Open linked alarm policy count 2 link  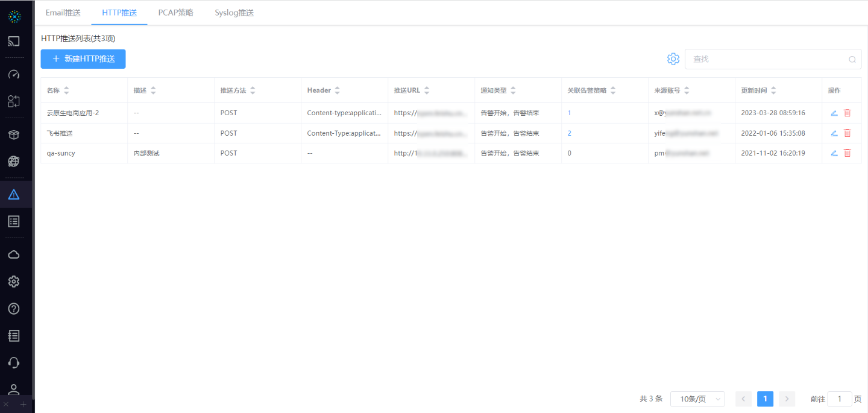[x=570, y=133]
